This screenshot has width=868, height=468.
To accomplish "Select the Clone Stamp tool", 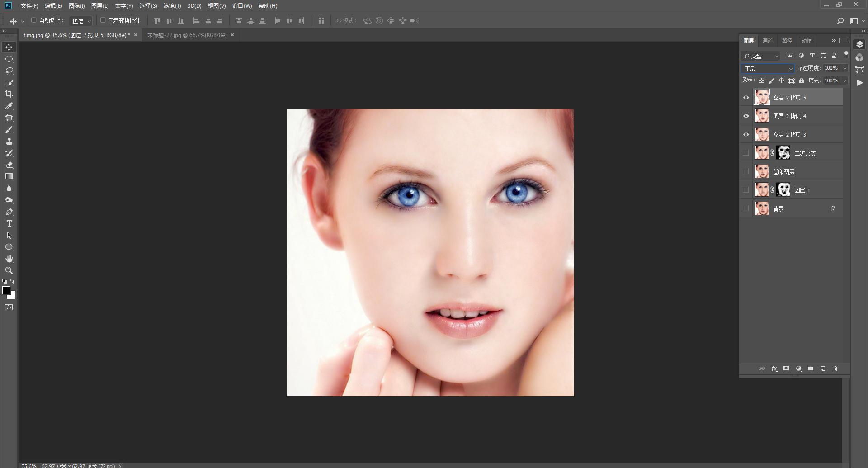I will tap(9, 142).
